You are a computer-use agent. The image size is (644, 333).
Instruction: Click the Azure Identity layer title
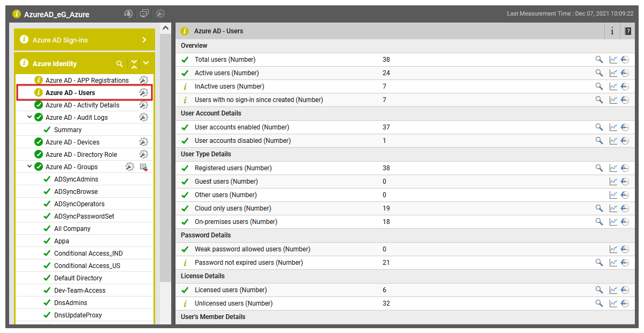tap(55, 63)
